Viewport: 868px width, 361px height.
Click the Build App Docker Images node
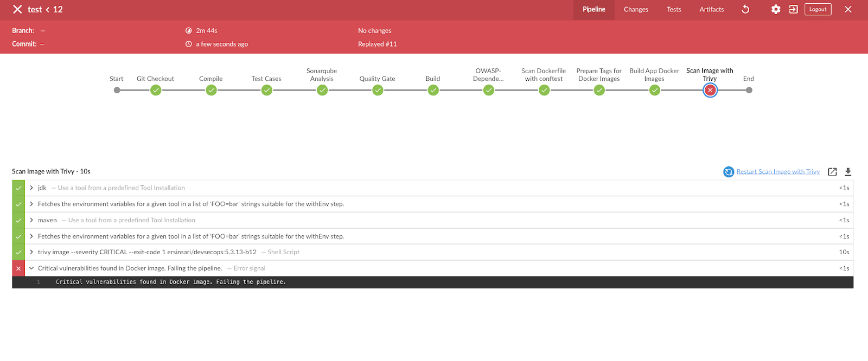point(654,91)
